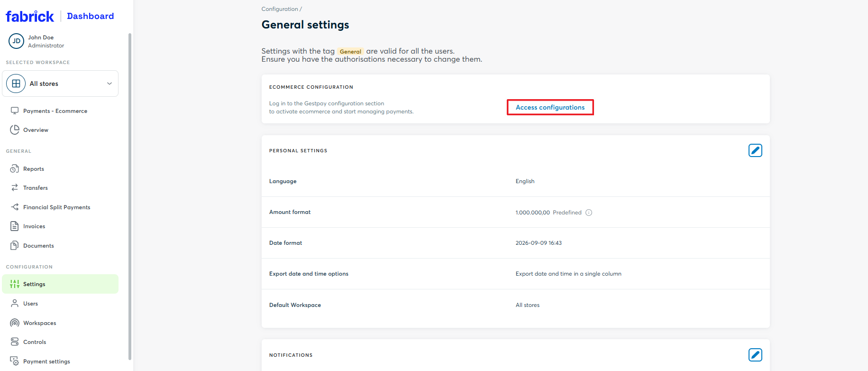Click the Payment settings icon

click(x=15, y=362)
